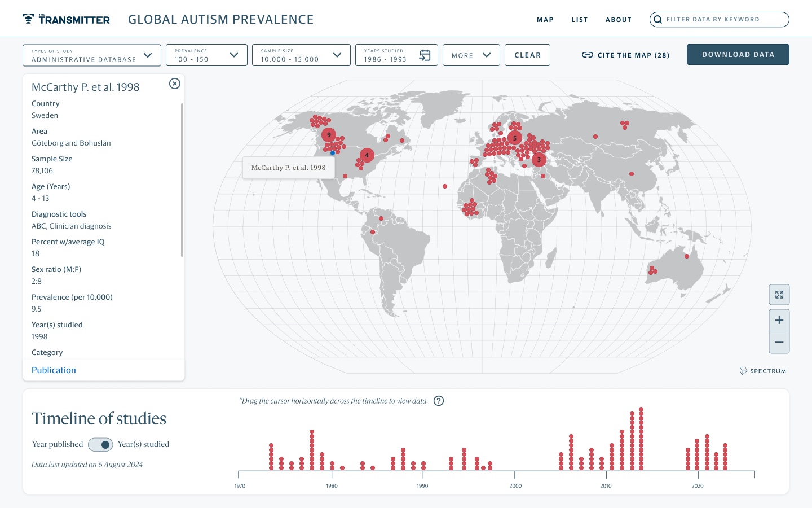Click the Year(s) studied toggle label
Image resolution: width=812 pixels, height=508 pixels.
(x=143, y=445)
